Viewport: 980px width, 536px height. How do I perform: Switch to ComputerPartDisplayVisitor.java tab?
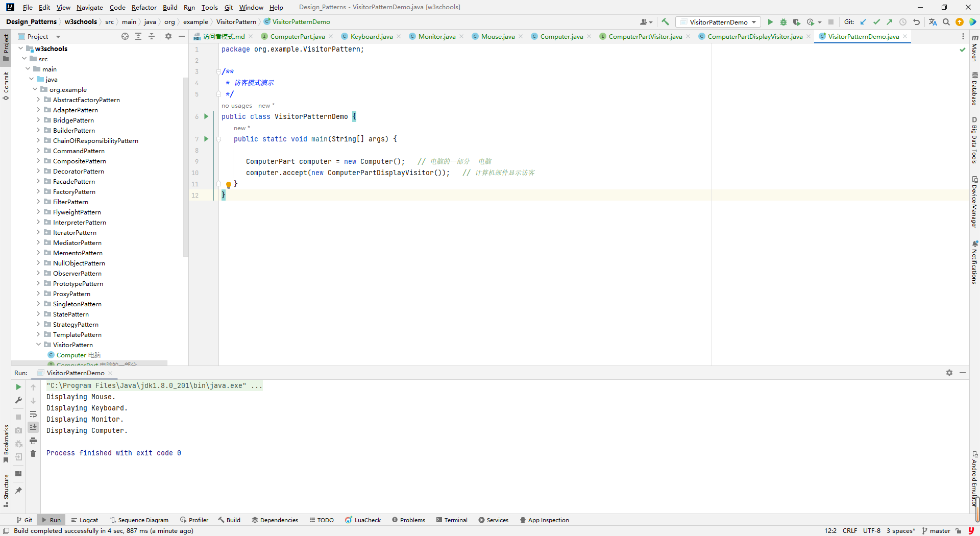click(754, 36)
